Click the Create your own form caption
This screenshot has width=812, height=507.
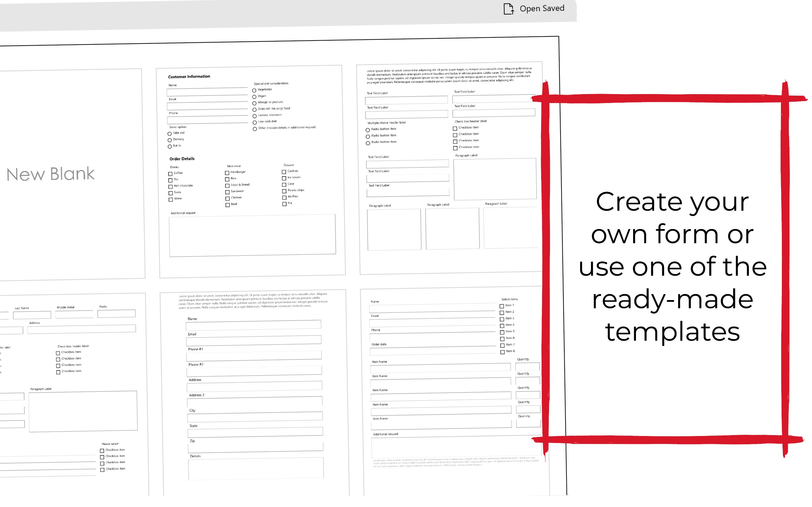click(672, 266)
